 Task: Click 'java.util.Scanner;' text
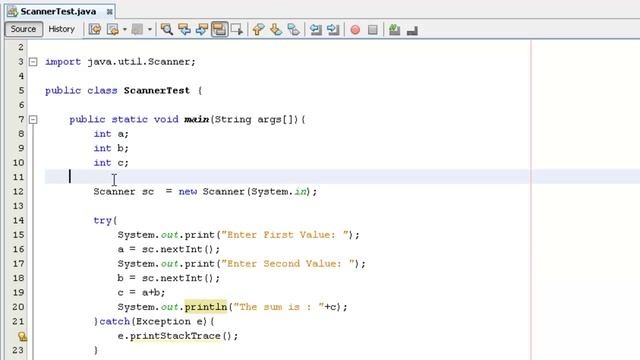(x=142, y=62)
